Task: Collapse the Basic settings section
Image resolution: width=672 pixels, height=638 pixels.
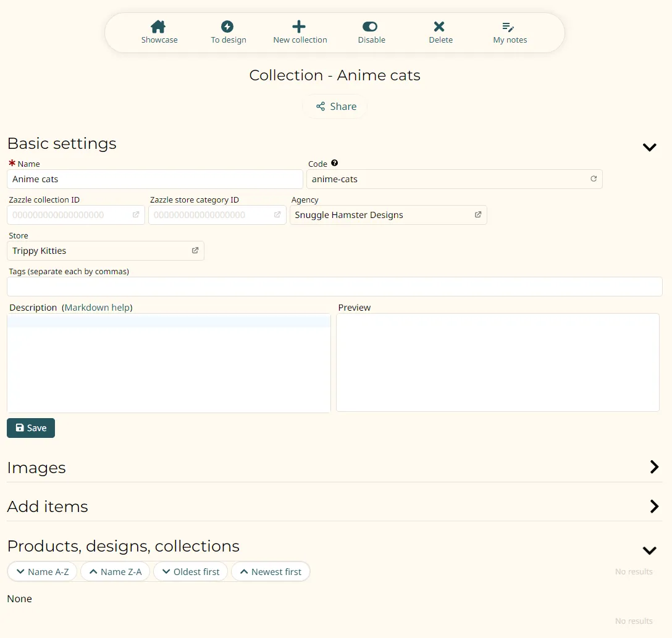Action: click(649, 147)
